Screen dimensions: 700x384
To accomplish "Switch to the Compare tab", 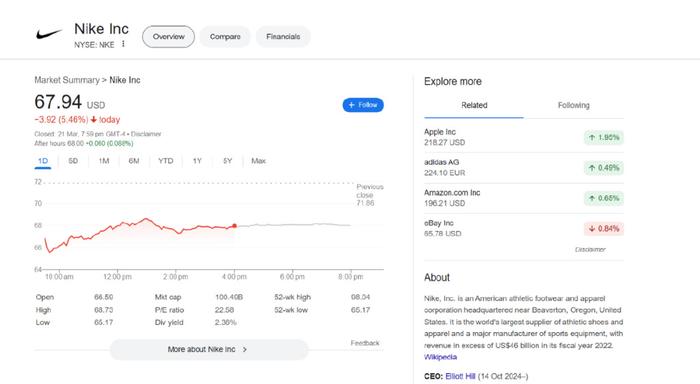I will point(225,37).
